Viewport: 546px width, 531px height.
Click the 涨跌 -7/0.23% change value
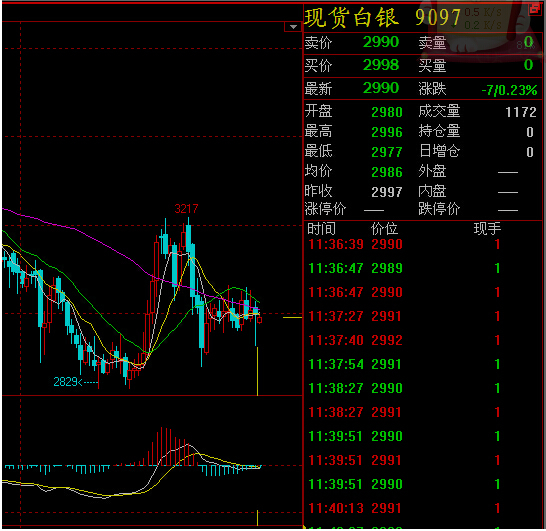point(509,90)
